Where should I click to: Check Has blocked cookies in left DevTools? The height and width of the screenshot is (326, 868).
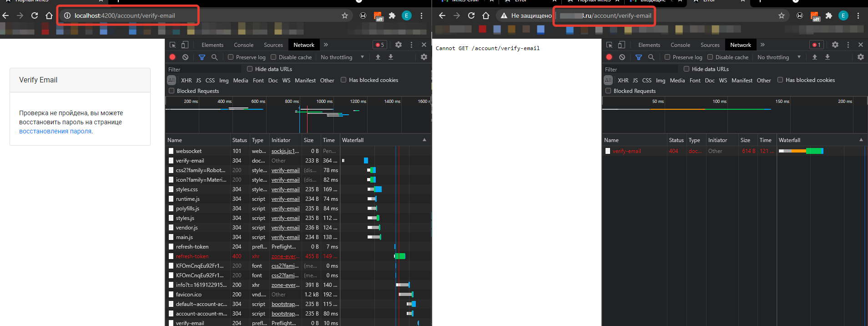pos(343,80)
